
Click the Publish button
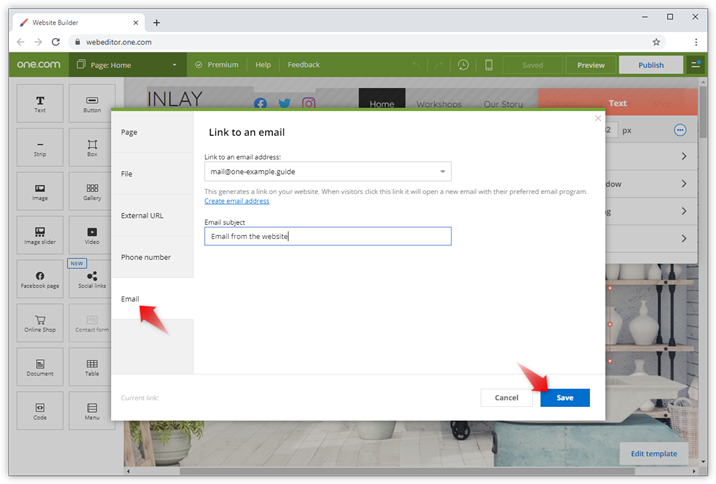pyautogui.click(x=651, y=65)
